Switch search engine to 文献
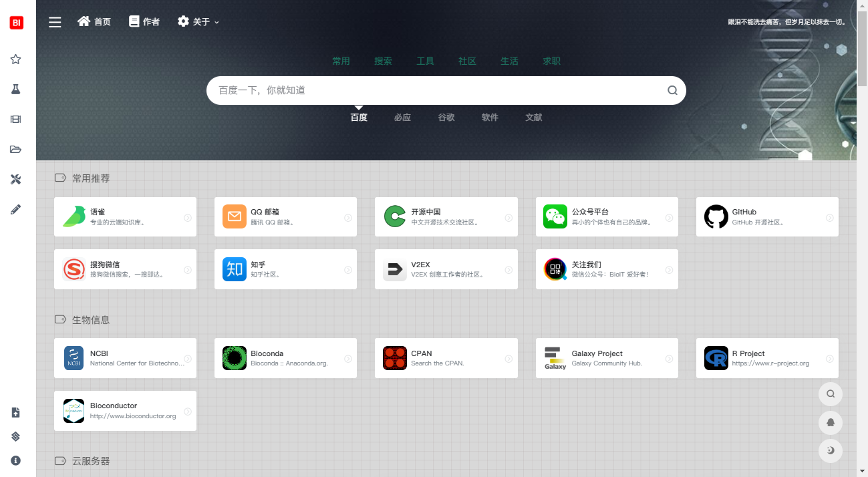868x477 pixels. pyautogui.click(x=534, y=118)
